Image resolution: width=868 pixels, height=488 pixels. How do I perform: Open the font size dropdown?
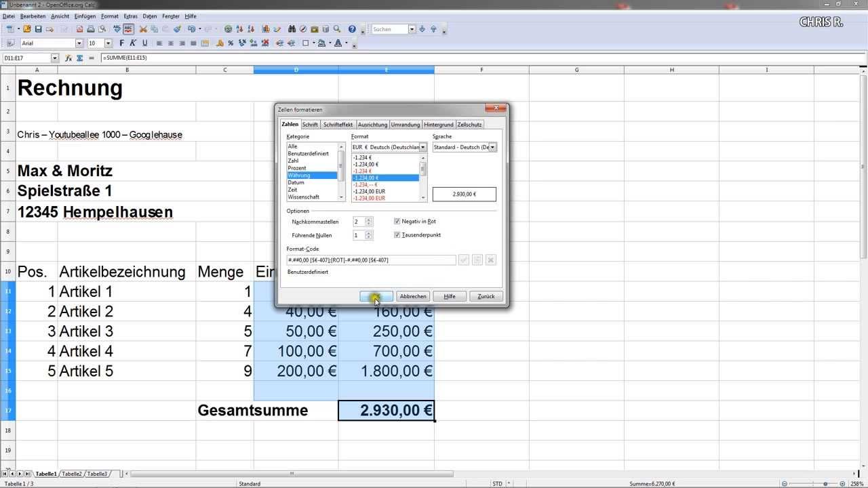pos(108,43)
